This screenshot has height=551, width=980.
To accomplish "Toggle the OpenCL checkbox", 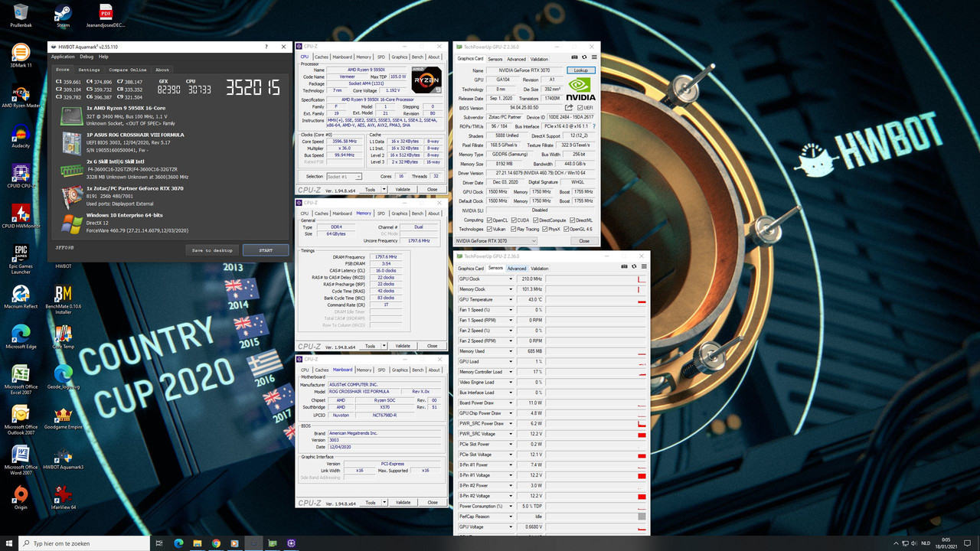I will point(490,220).
